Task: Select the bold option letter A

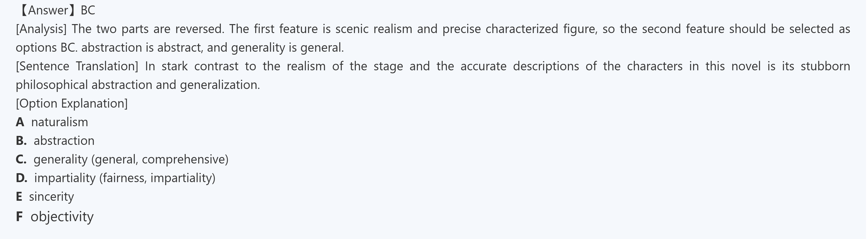Action: click(x=20, y=122)
